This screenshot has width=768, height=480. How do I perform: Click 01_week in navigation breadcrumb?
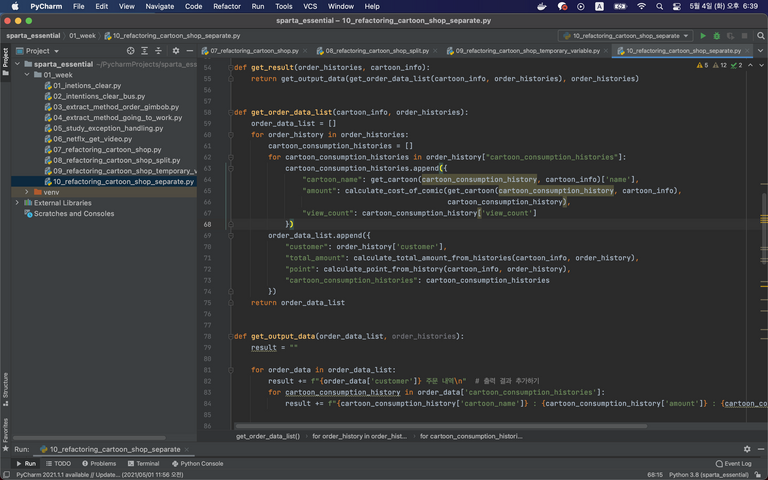pos(82,36)
